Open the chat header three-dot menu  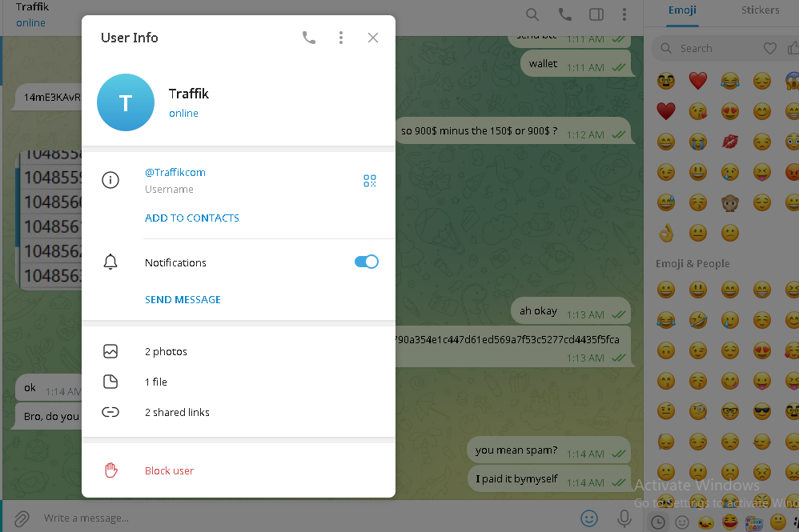pyautogui.click(x=624, y=14)
